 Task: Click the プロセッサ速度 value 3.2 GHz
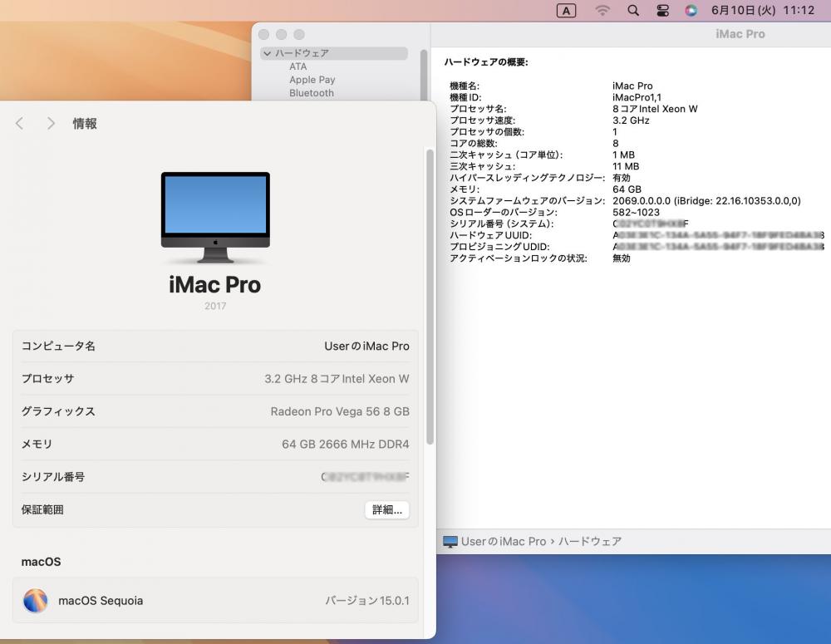click(x=631, y=120)
